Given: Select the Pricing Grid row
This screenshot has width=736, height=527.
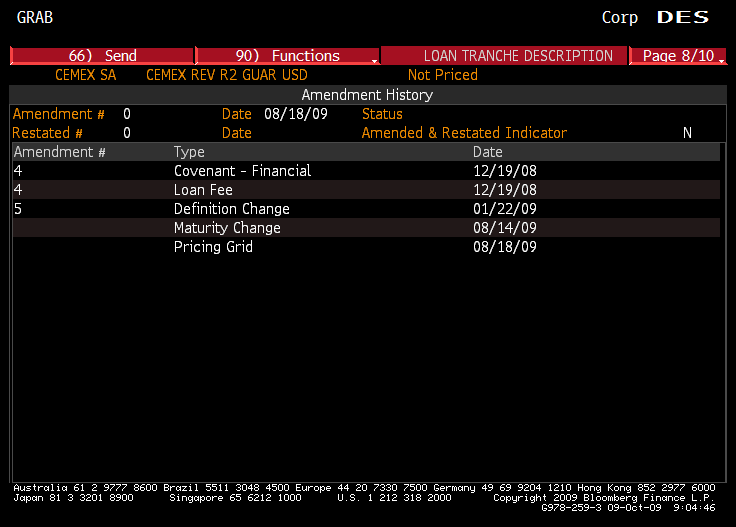Looking at the screenshot, I should click(366, 247).
